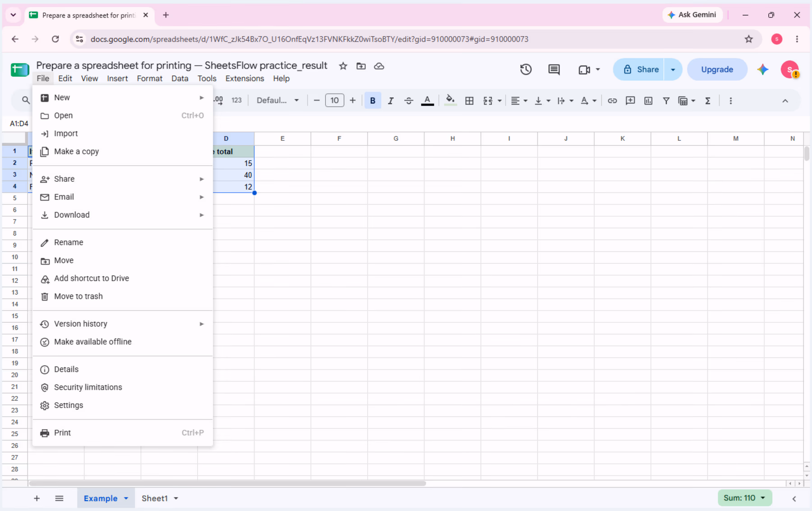The image size is (812, 511).
Task: Reload the page
Action: [x=55, y=39]
